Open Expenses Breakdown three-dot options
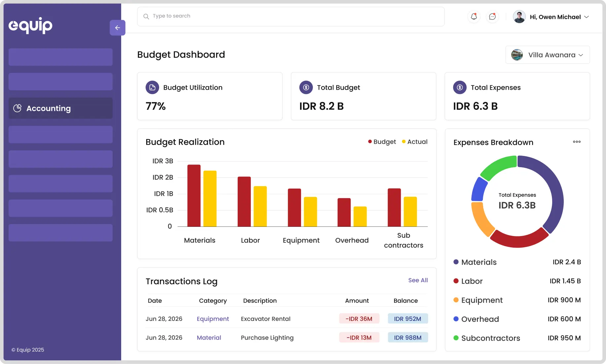 point(577,142)
